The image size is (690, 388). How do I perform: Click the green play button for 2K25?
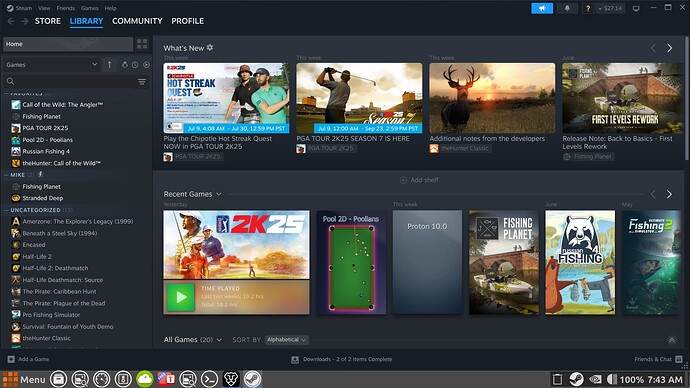coord(180,297)
